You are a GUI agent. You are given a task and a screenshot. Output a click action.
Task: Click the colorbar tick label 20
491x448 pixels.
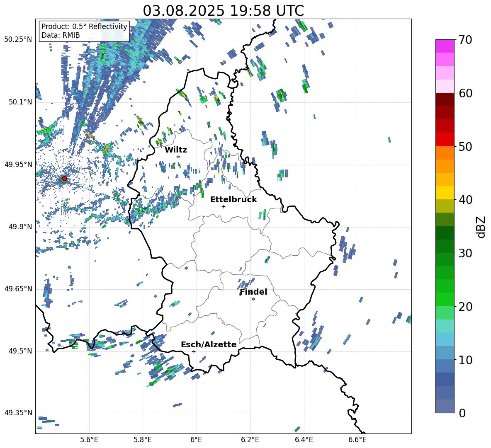coord(465,307)
